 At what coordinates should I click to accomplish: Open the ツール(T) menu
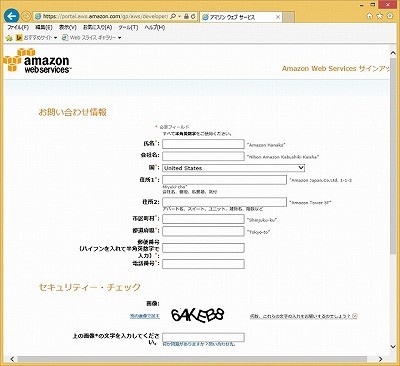click(x=128, y=28)
